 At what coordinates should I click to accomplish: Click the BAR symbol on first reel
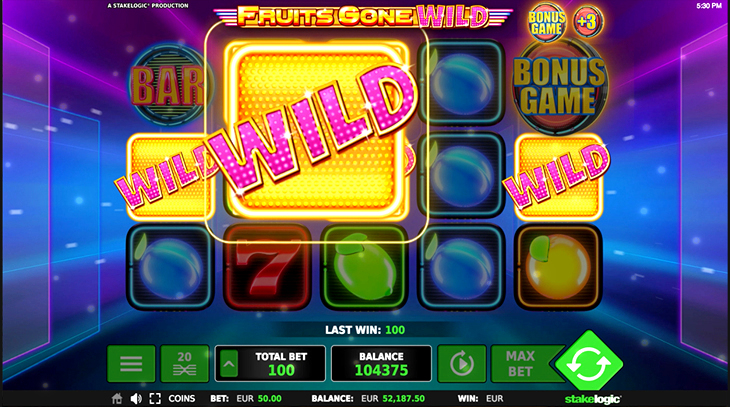pyautogui.click(x=169, y=85)
